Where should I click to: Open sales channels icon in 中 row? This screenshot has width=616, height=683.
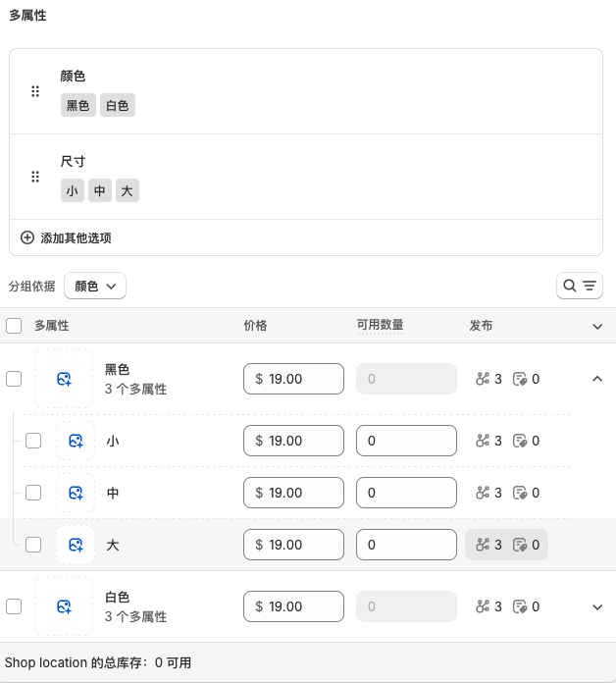(x=483, y=493)
